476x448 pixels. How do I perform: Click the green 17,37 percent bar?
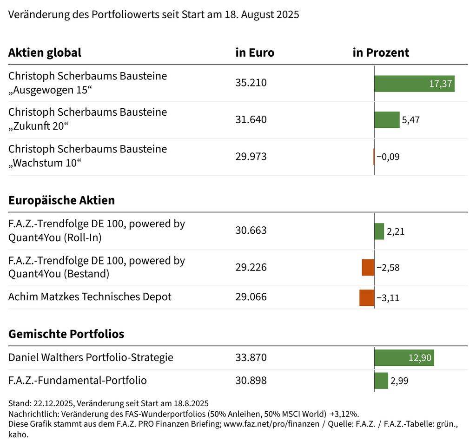414,84
